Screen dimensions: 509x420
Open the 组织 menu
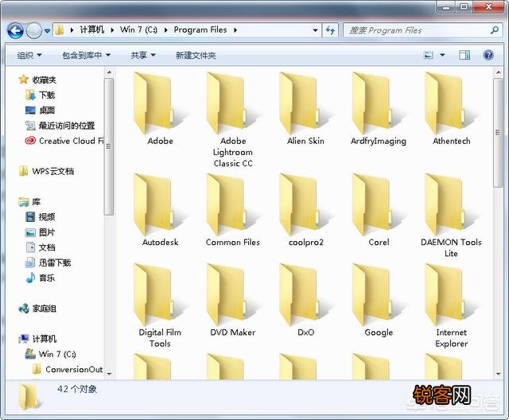[x=29, y=56]
